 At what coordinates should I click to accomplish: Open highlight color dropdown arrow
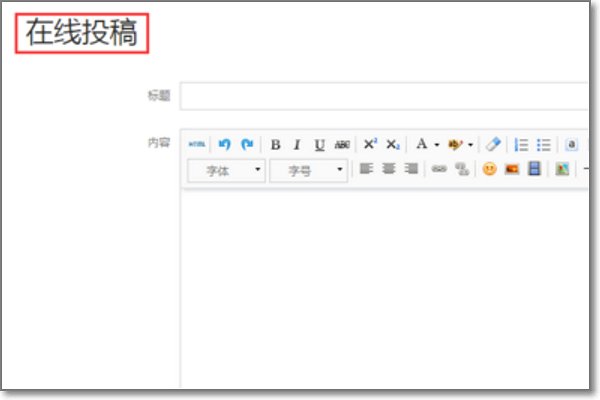(471, 145)
